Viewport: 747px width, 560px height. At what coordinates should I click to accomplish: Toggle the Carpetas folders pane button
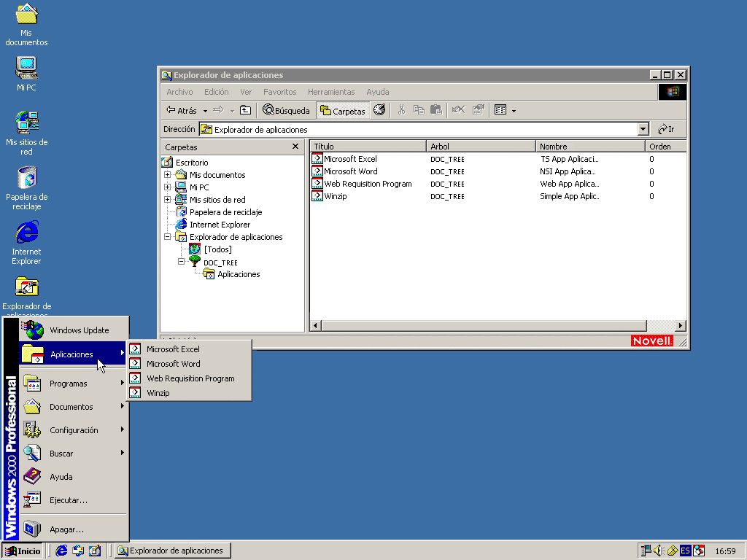tap(343, 111)
